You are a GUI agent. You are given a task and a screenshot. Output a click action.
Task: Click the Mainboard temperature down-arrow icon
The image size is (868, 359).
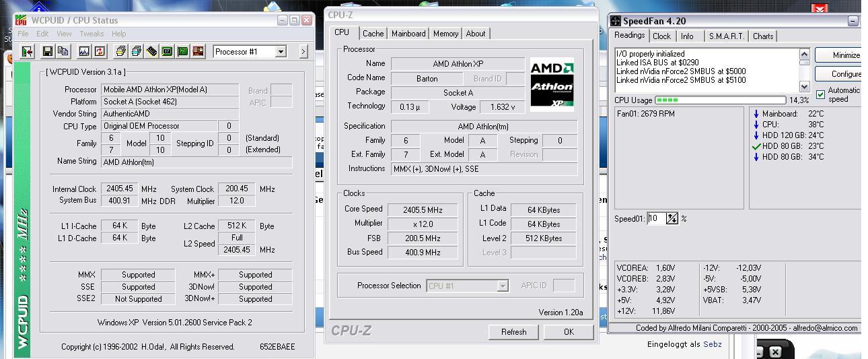coord(756,114)
